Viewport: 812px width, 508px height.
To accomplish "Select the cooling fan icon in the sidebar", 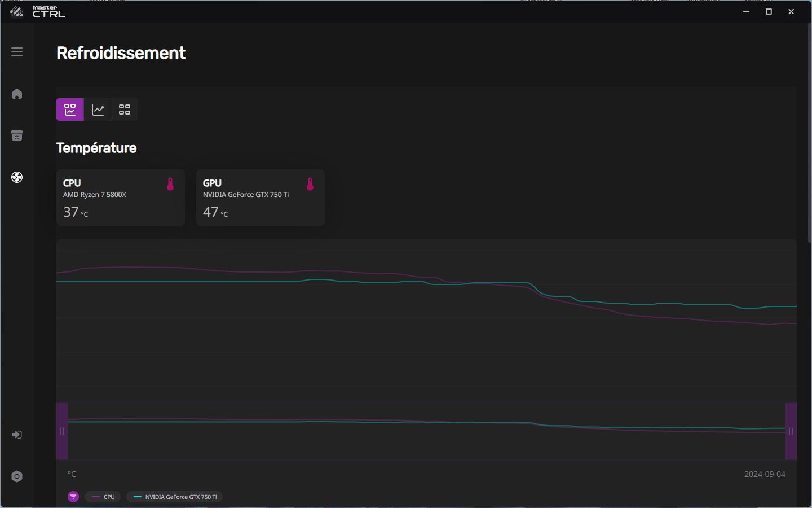I will tap(17, 177).
